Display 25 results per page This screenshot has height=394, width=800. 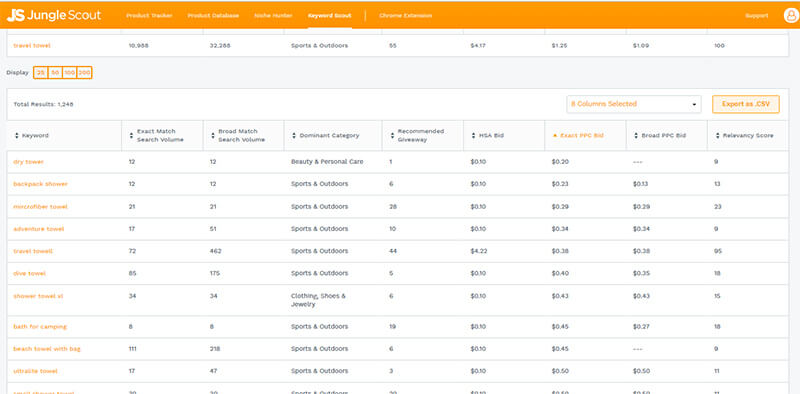[x=41, y=73]
